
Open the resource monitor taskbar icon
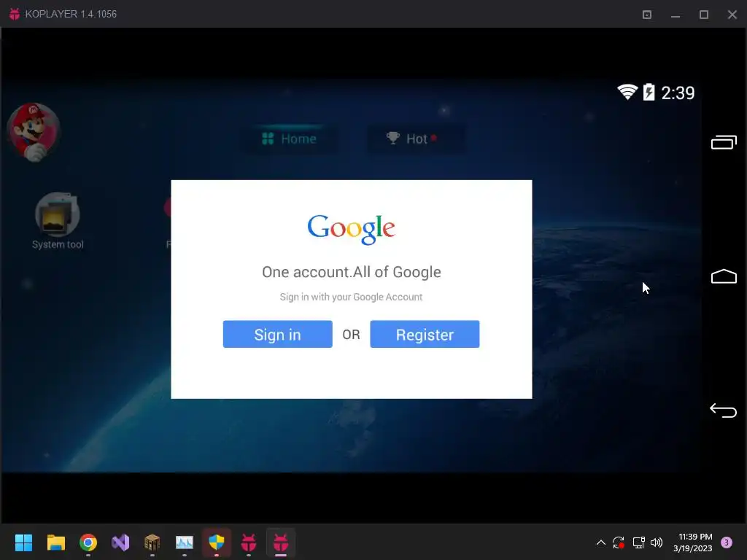pyautogui.click(x=185, y=542)
